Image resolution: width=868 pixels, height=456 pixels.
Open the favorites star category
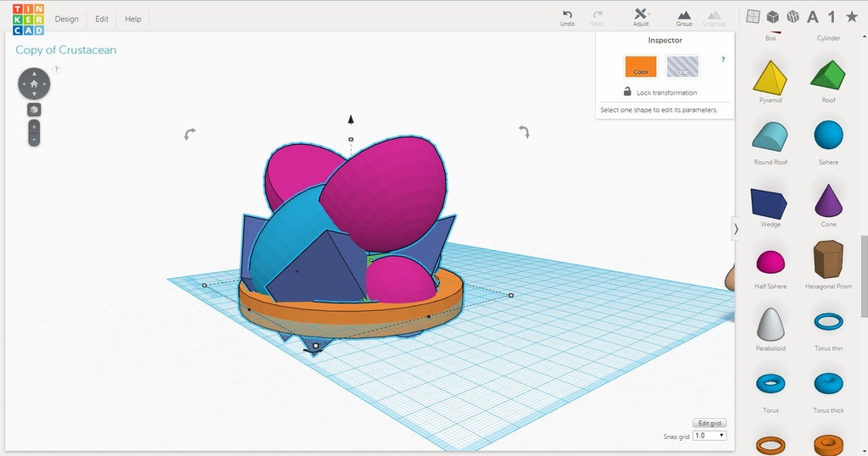tap(852, 17)
